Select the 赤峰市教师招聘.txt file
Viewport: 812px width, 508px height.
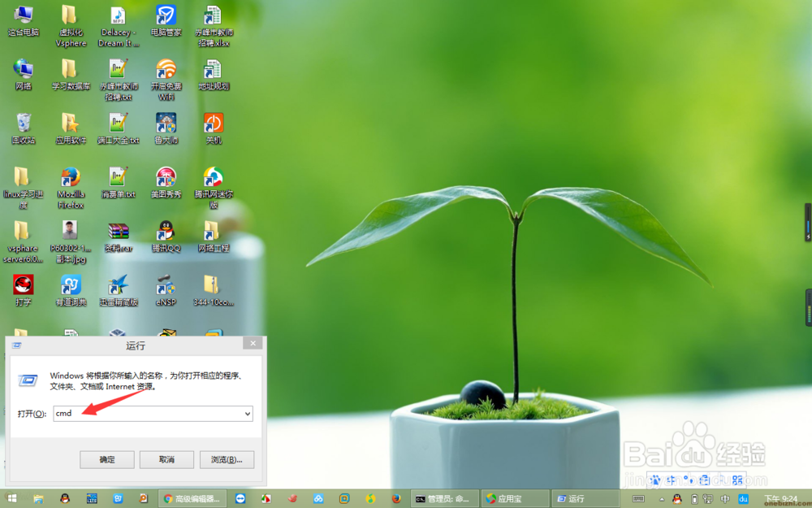coord(119,80)
